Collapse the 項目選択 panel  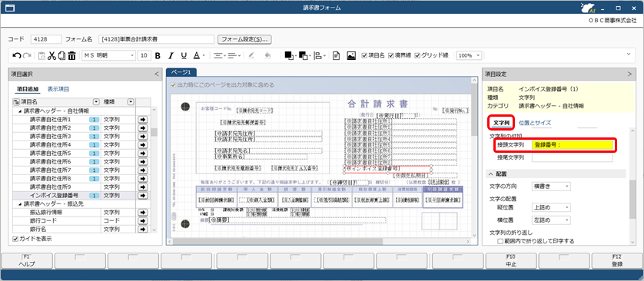(x=156, y=74)
